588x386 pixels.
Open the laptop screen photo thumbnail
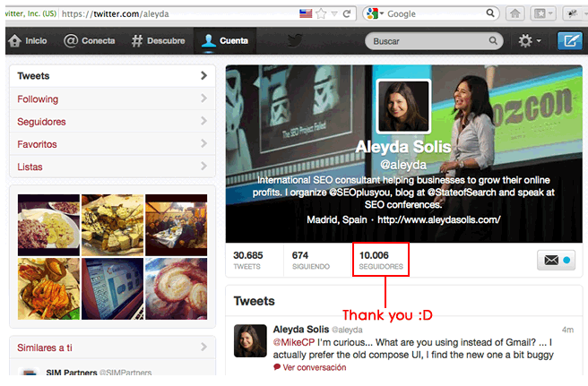[113, 288]
